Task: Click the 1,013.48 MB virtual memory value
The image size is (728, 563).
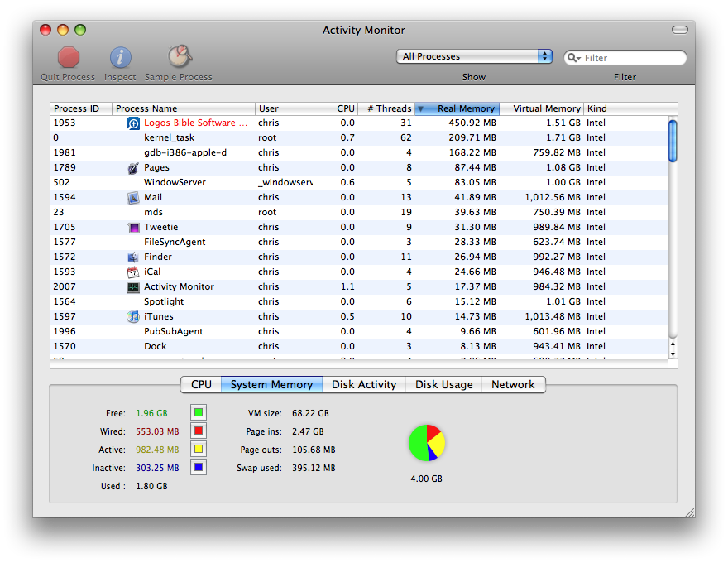Action: tap(553, 316)
